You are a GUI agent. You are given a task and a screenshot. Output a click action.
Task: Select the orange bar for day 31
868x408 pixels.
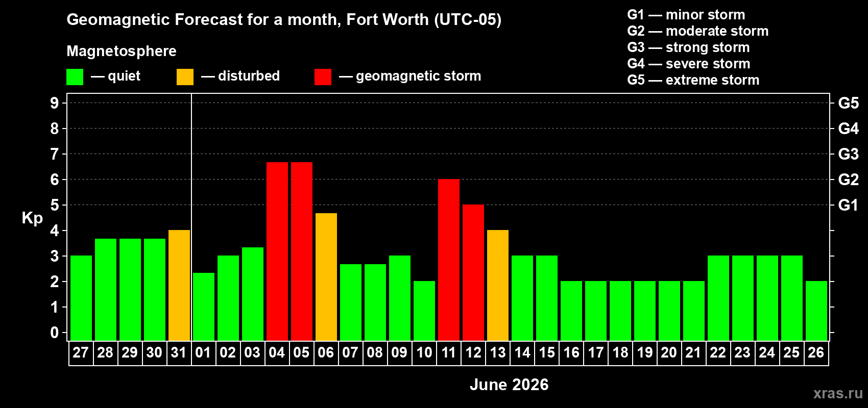(179, 286)
